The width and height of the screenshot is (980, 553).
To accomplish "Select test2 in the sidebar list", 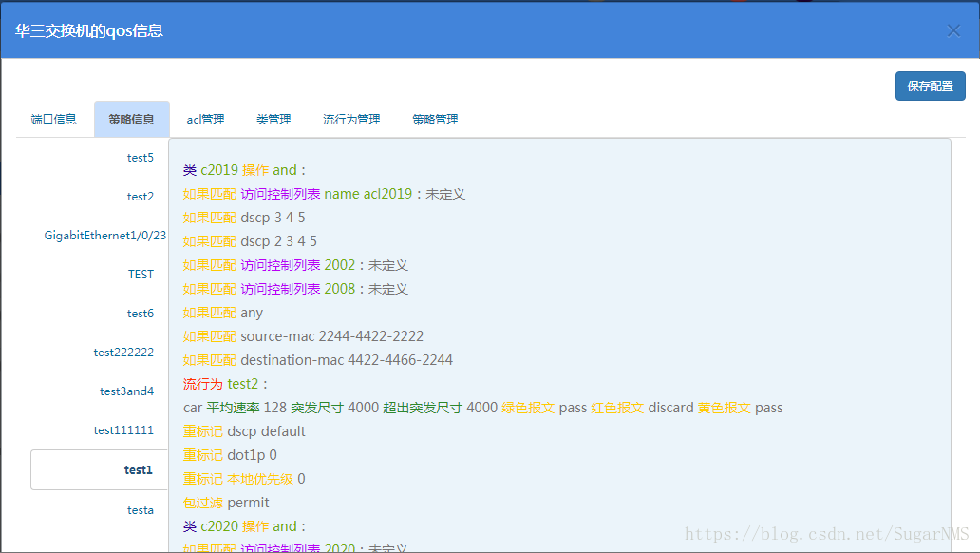I will [x=140, y=196].
